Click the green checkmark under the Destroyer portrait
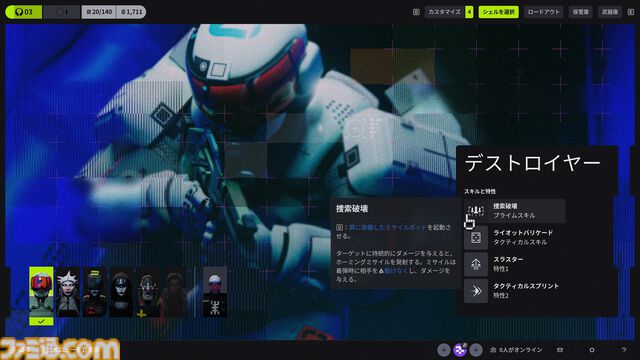Viewport: 640px width, 360px height. point(41,322)
